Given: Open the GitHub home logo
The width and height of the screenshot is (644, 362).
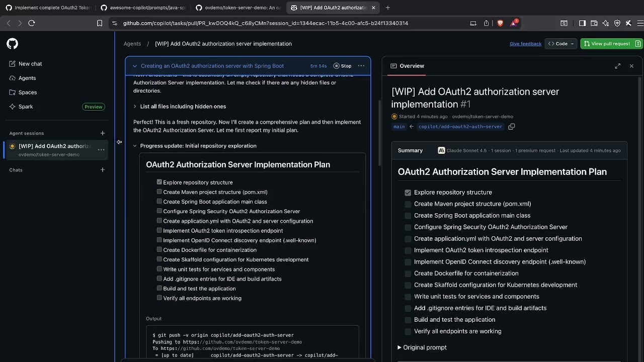Looking at the screenshot, I should [x=13, y=44].
